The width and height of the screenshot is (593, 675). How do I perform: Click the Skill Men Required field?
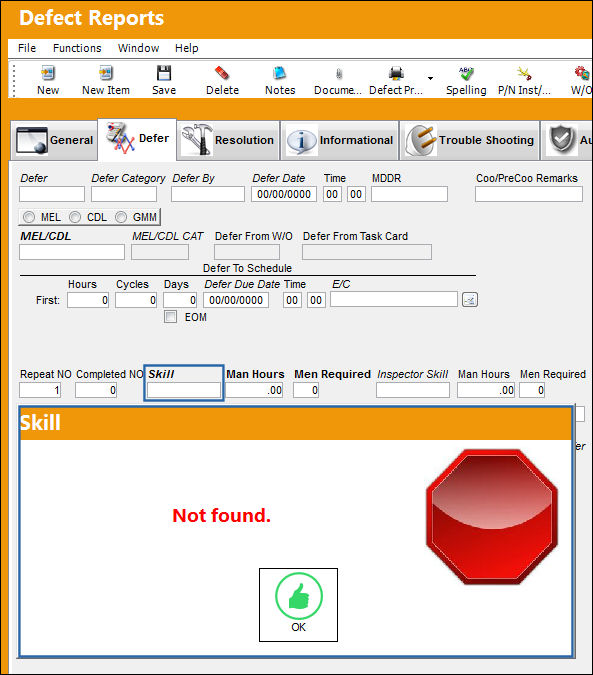coord(306,390)
